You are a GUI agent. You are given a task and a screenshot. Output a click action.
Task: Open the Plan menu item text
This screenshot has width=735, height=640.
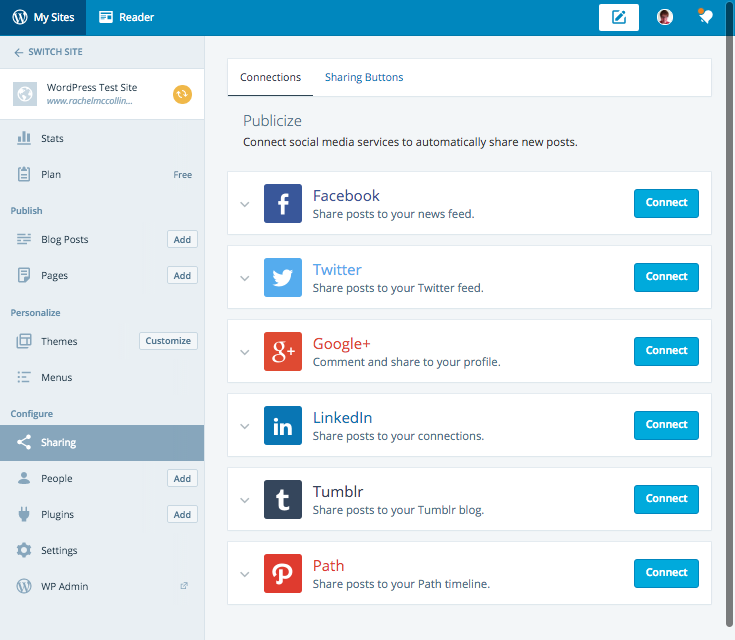(x=51, y=174)
